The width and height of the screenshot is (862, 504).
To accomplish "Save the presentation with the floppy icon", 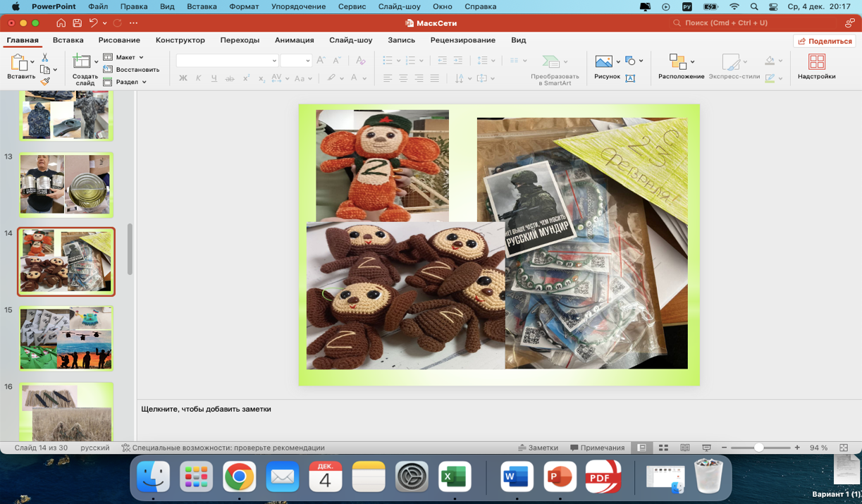I will [77, 23].
